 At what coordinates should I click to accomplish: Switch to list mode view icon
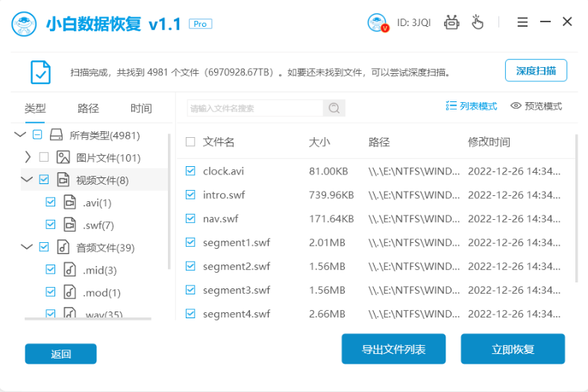pyautogui.click(x=451, y=106)
